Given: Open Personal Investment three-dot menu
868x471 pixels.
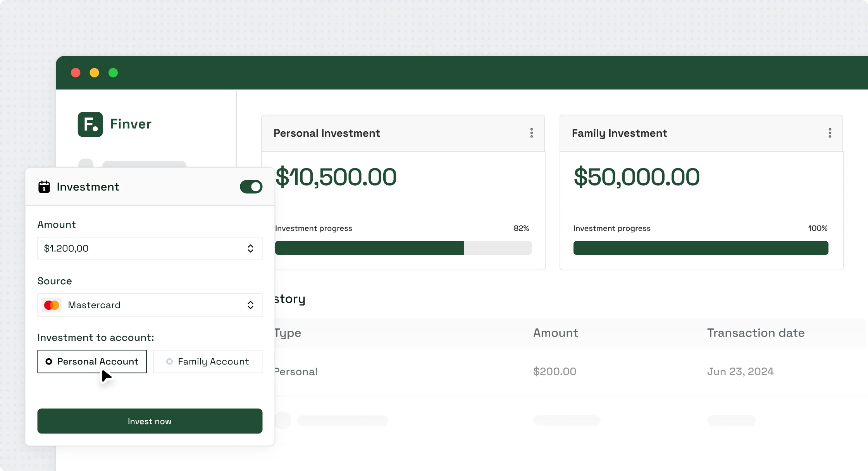Looking at the screenshot, I should 531,133.
